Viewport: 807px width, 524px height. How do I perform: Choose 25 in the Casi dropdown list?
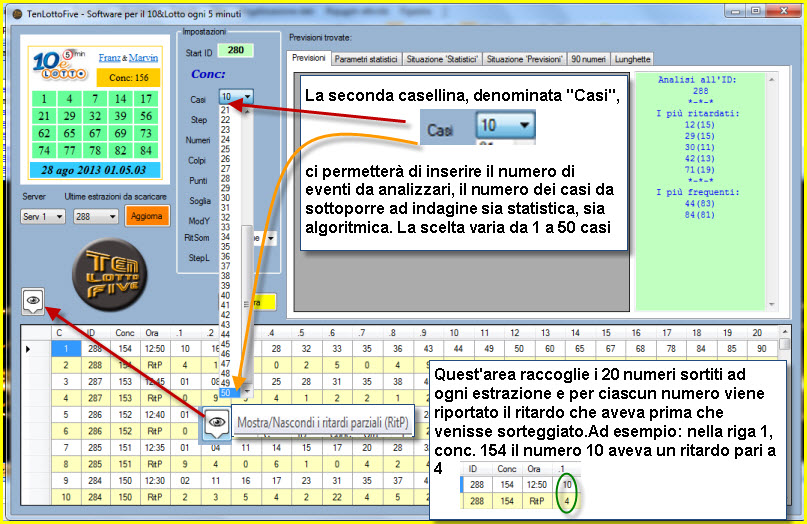[225, 149]
